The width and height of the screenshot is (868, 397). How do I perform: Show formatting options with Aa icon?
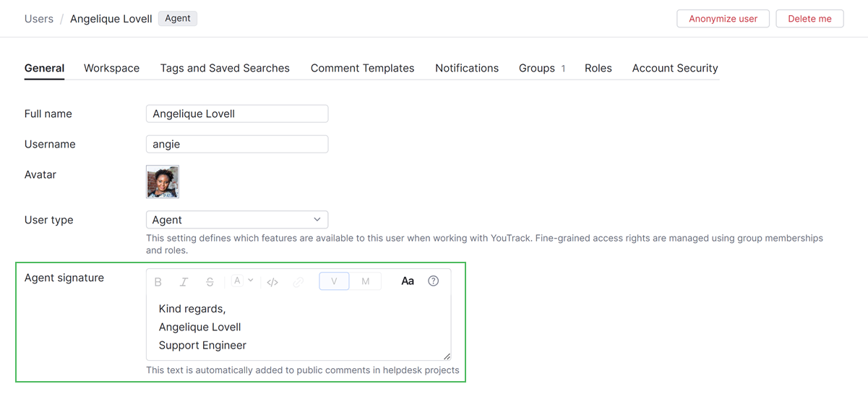408,281
